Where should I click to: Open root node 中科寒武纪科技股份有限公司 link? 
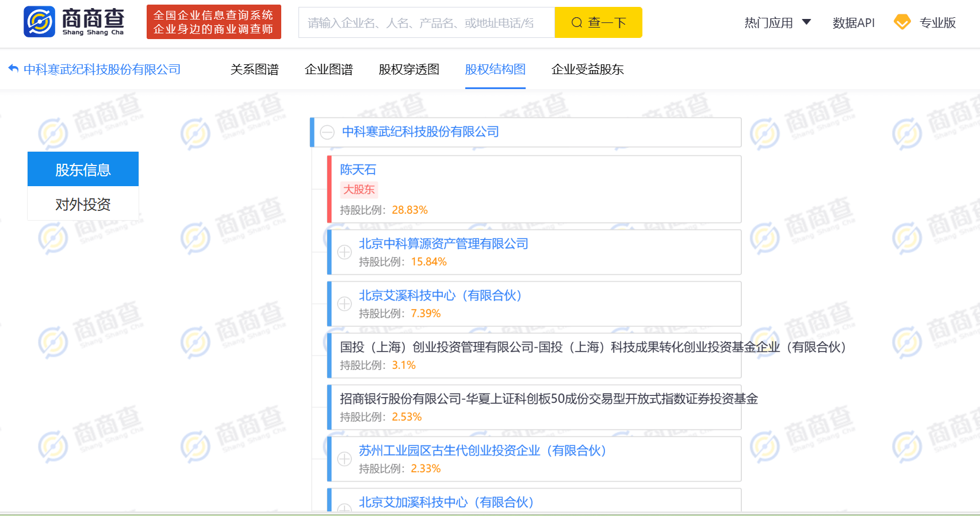coord(420,132)
